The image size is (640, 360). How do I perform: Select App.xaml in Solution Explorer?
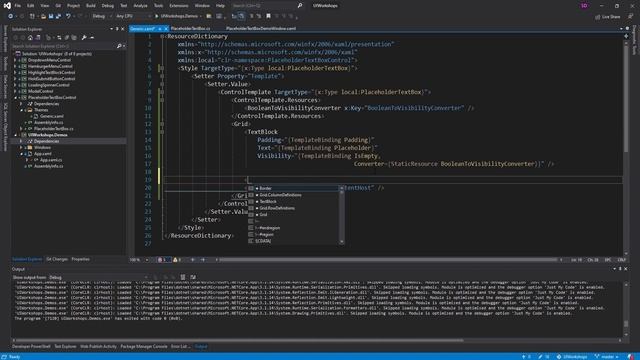coord(42,153)
